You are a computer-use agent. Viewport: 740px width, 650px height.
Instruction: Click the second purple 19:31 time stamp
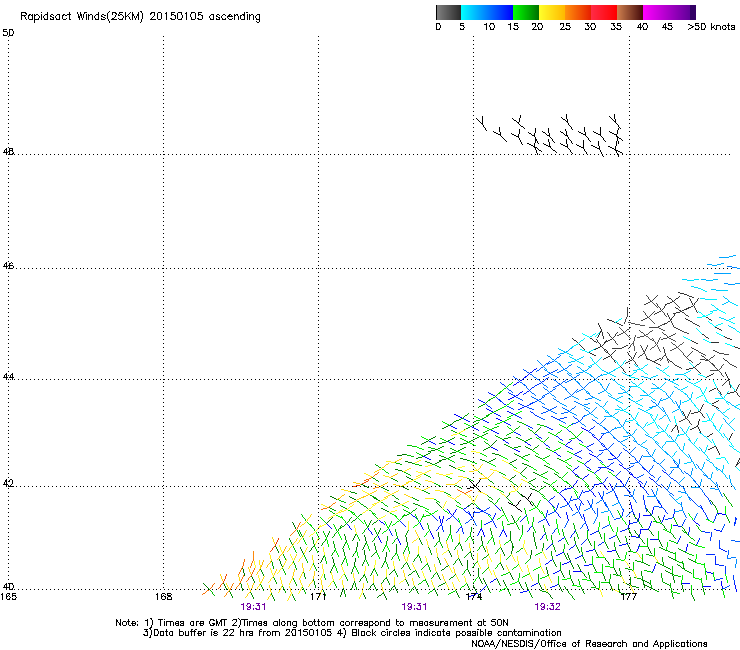point(414,607)
